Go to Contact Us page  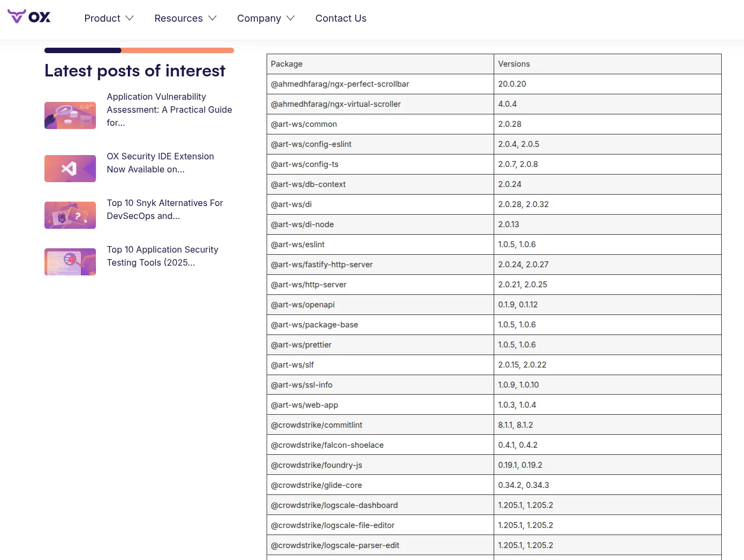[341, 18]
